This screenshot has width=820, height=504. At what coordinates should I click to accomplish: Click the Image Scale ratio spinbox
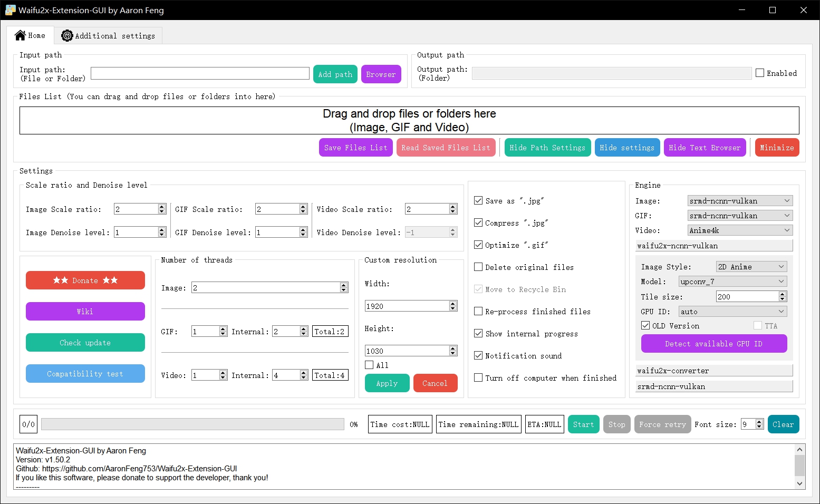pos(140,209)
